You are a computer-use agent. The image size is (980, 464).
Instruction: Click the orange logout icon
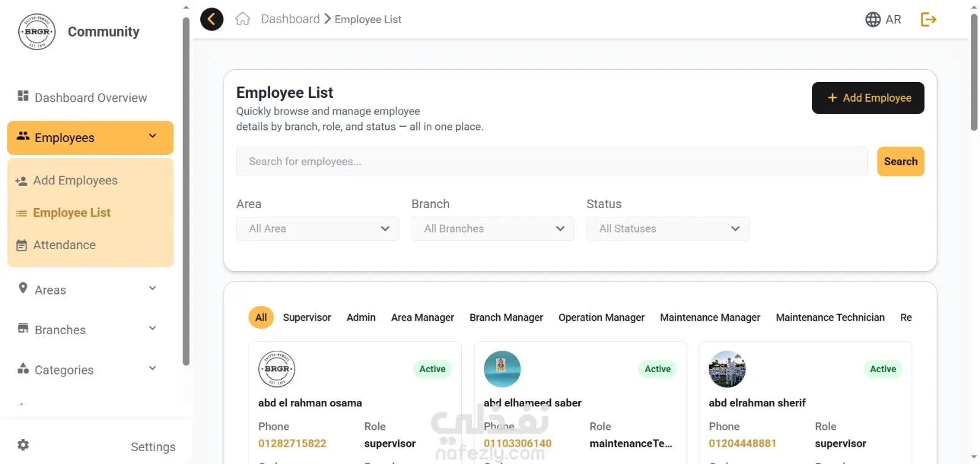929,20
